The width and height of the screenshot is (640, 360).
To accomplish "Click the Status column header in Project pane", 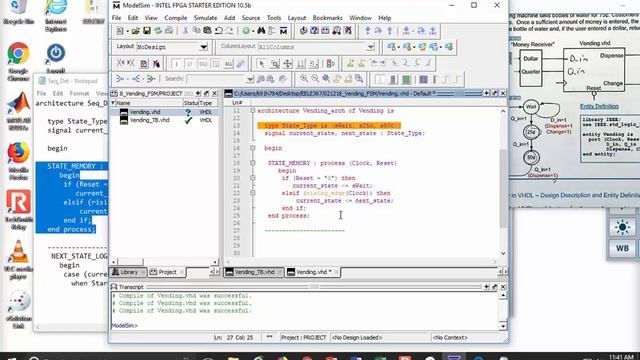I will tap(191, 103).
